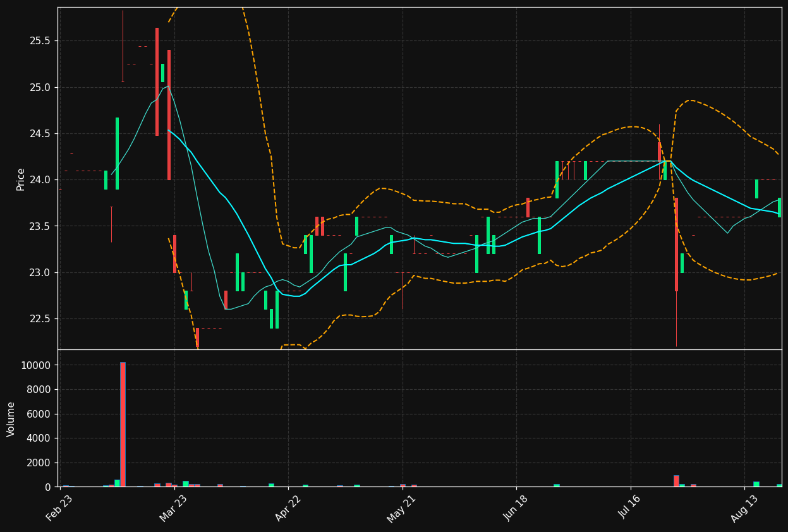The image size is (788, 532).
Task: Click the 24.0 price axis label
Action: coord(40,179)
